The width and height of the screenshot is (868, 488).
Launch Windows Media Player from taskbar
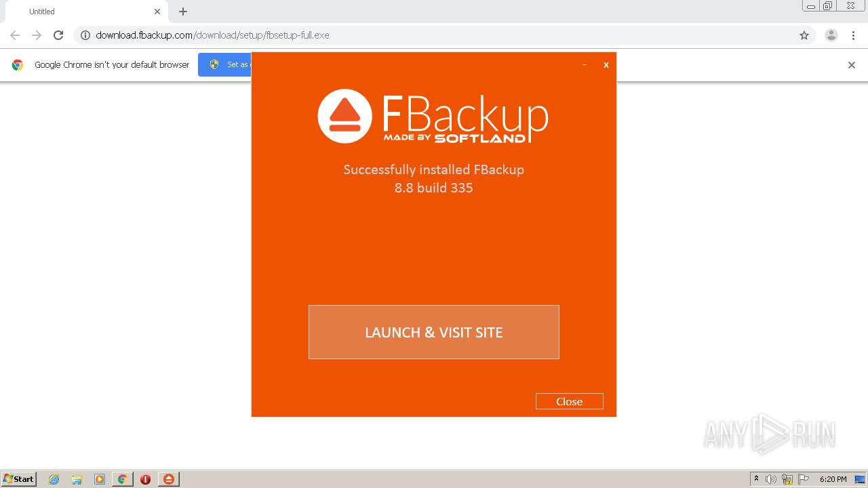pyautogui.click(x=100, y=479)
